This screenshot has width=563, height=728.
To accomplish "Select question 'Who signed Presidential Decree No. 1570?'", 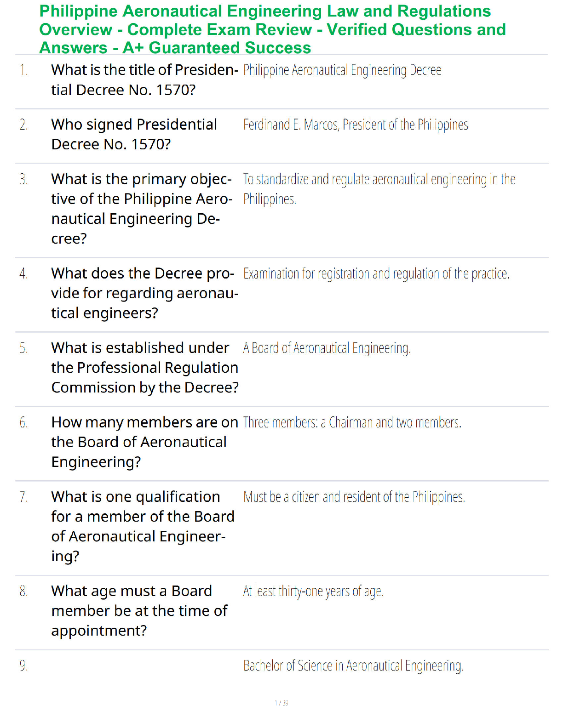I will tap(134, 134).
